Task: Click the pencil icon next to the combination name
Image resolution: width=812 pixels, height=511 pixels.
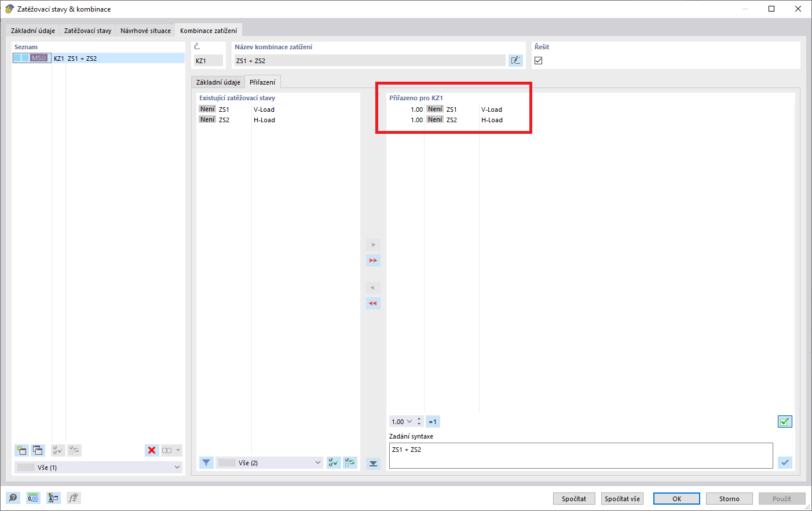Action: (x=515, y=60)
